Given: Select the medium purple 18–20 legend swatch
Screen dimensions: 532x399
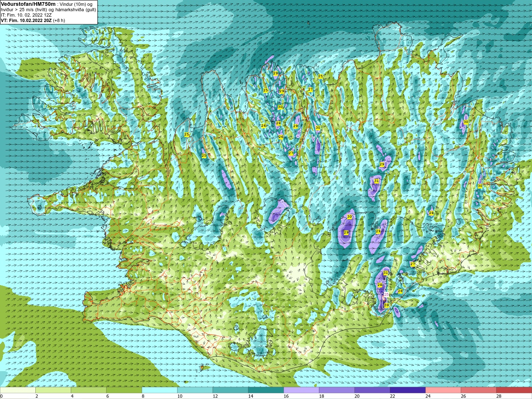Looking at the screenshot, I should 337,390.
